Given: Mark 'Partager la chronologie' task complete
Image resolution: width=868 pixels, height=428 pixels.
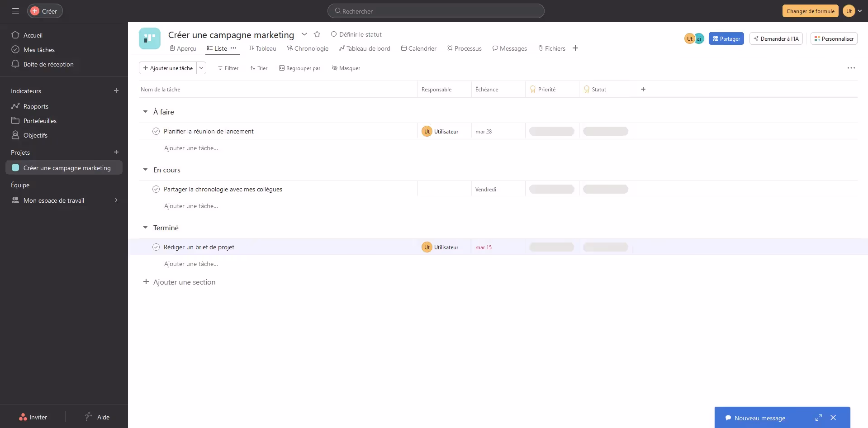Looking at the screenshot, I should [x=156, y=189].
